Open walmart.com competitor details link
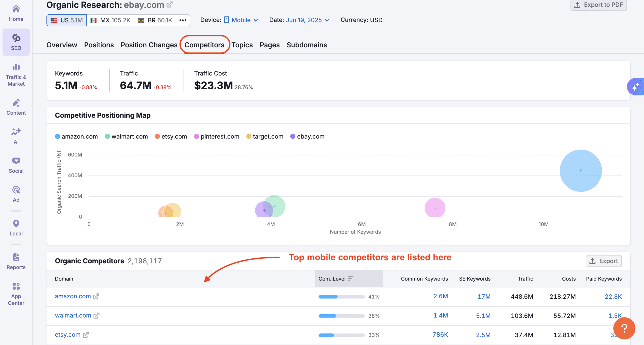 click(73, 315)
